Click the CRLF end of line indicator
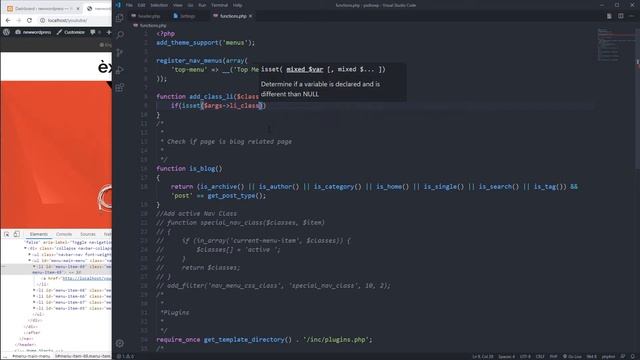This screenshot has width=640, height=360. tap(540, 356)
